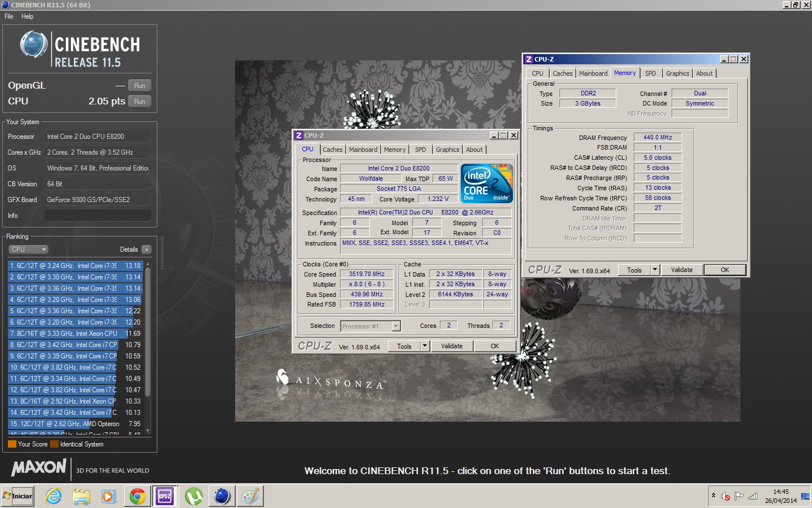Click the CPU-Z memory window title icon
Viewport: 812px width, 508px height.
pyautogui.click(x=529, y=59)
